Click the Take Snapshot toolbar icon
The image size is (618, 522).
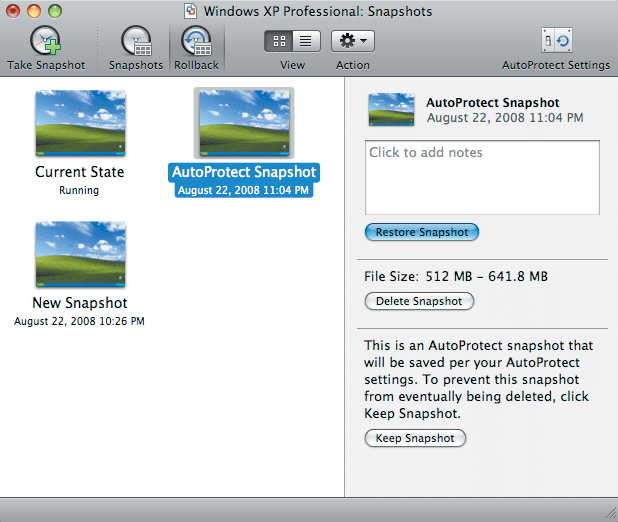click(46, 41)
